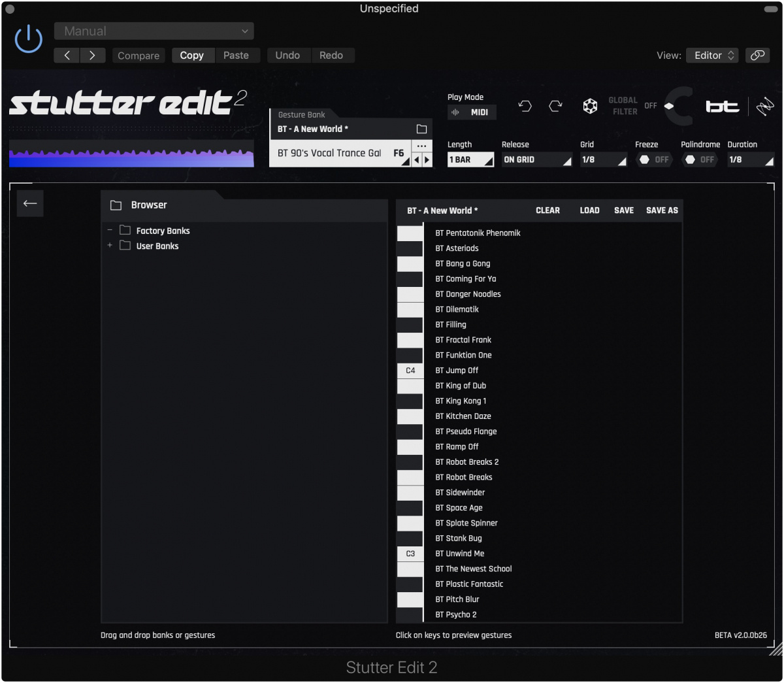Click the squiggly signature icon beside BT logo

(764, 105)
